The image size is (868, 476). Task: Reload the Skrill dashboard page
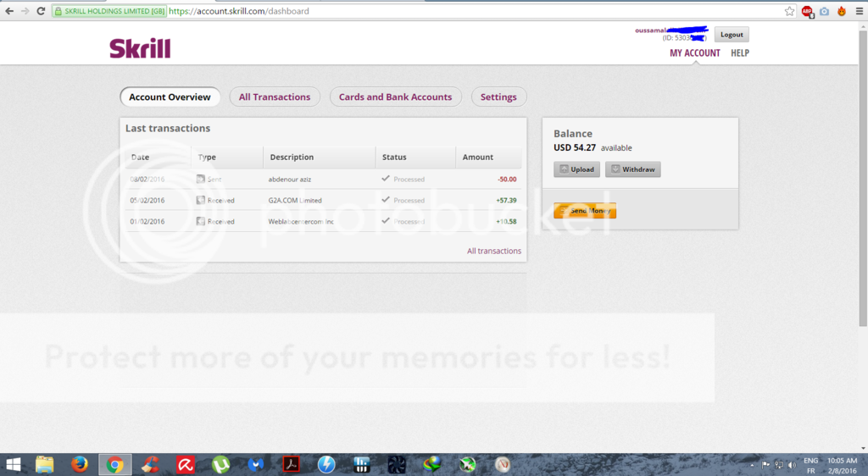click(x=41, y=11)
